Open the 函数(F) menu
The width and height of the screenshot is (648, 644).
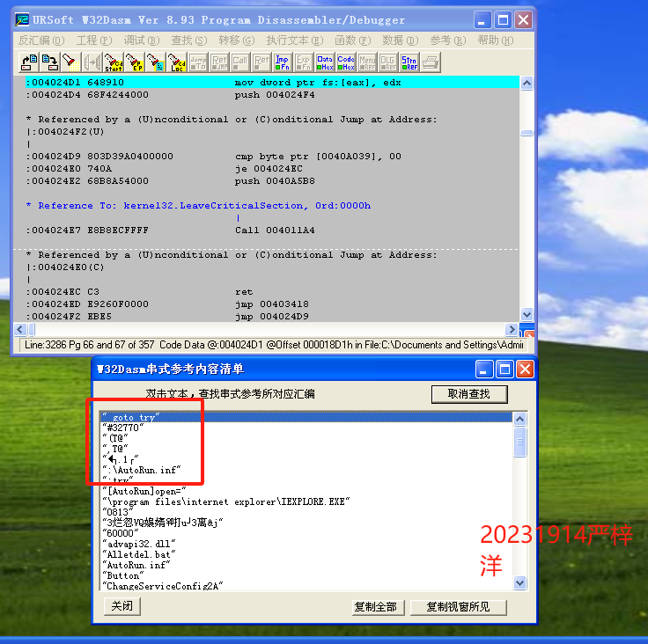point(353,40)
